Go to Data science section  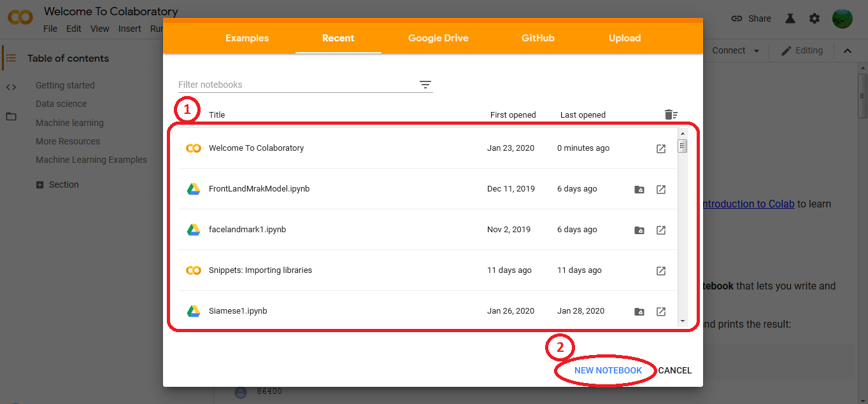coord(61,104)
